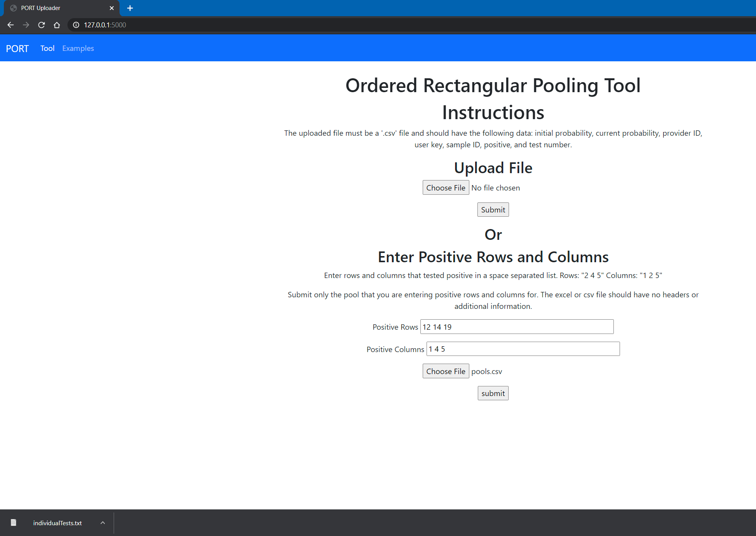Open the Tool menu in the navbar
Image resolution: width=756 pixels, height=536 pixels.
coord(47,48)
